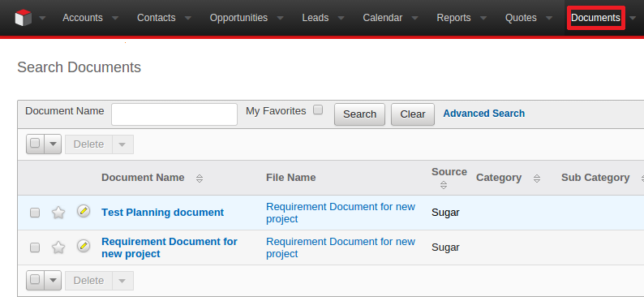Image resolution: width=644 pixels, height=297 pixels.
Task: Tick the My Favorites checkbox
Action: pyautogui.click(x=318, y=110)
